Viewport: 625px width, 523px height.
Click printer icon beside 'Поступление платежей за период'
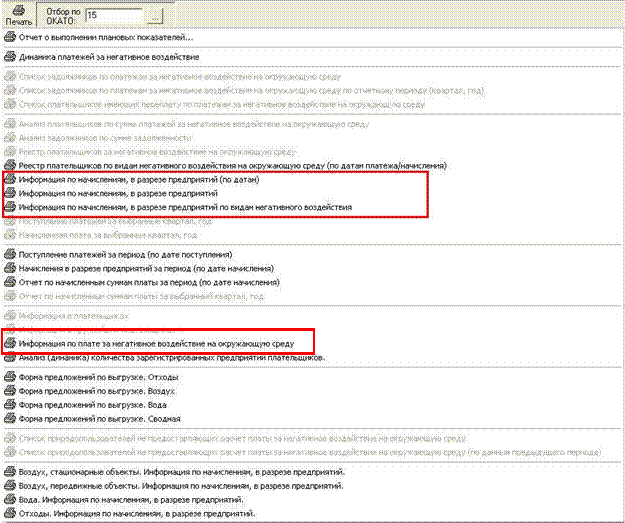click(10, 255)
